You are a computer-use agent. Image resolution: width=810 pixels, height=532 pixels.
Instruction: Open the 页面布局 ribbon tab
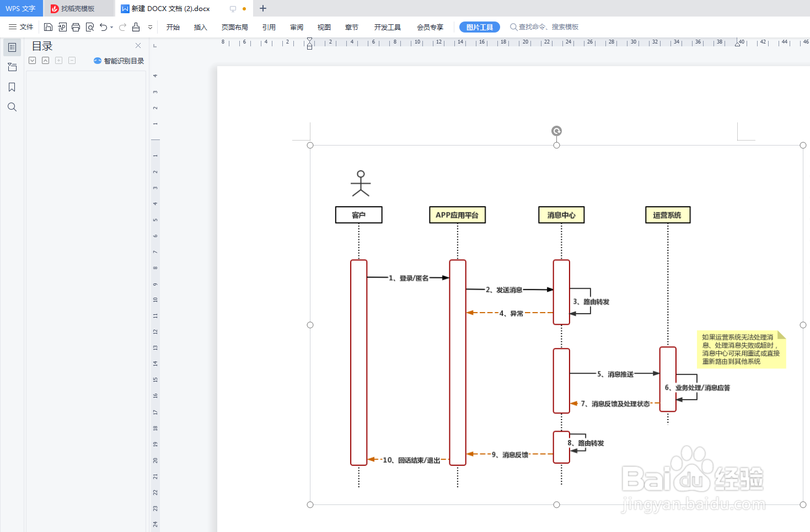[x=235, y=27]
